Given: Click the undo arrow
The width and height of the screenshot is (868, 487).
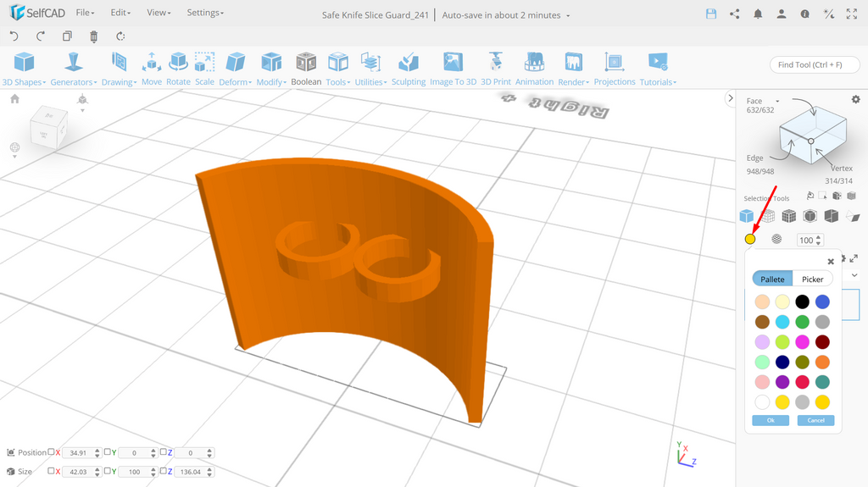Looking at the screenshot, I should pos(14,36).
